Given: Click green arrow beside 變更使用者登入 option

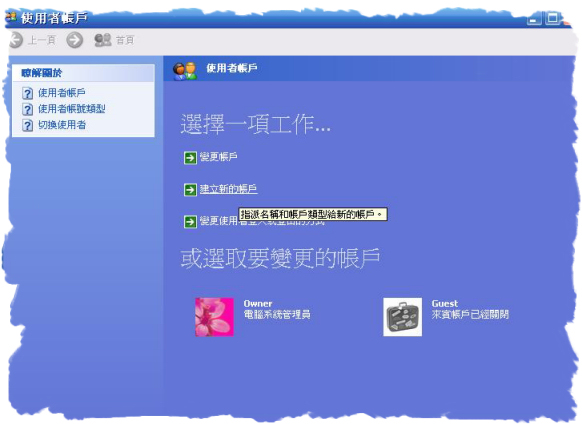Looking at the screenshot, I should (x=190, y=222).
